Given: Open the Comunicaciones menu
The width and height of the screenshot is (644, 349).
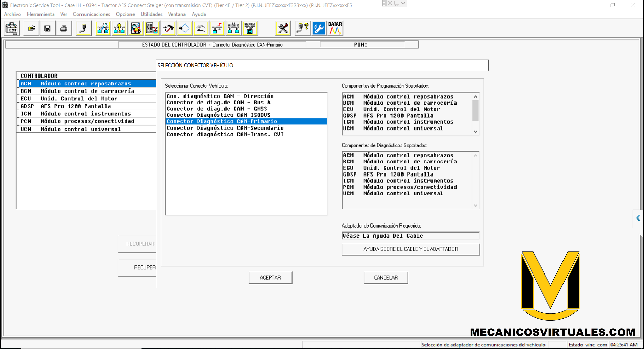Looking at the screenshot, I should 92,14.
